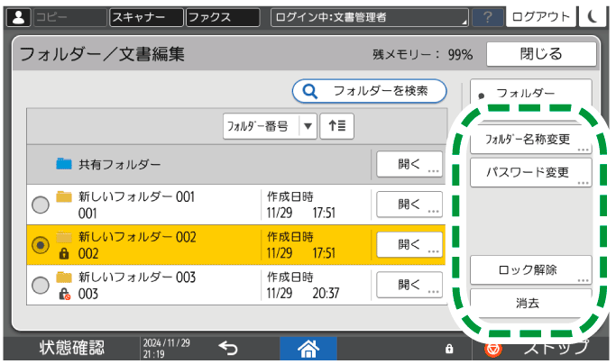Click the ログアウト button

coord(540,16)
